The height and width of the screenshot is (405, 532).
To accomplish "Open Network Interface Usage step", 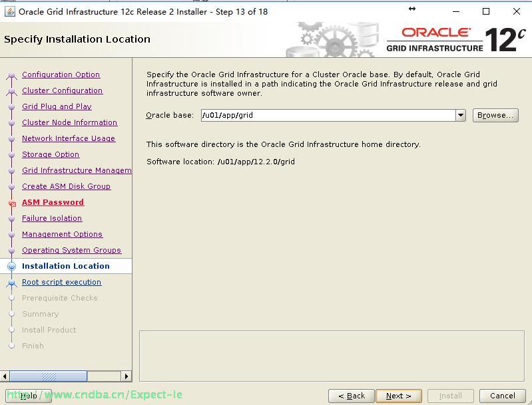I will 69,138.
